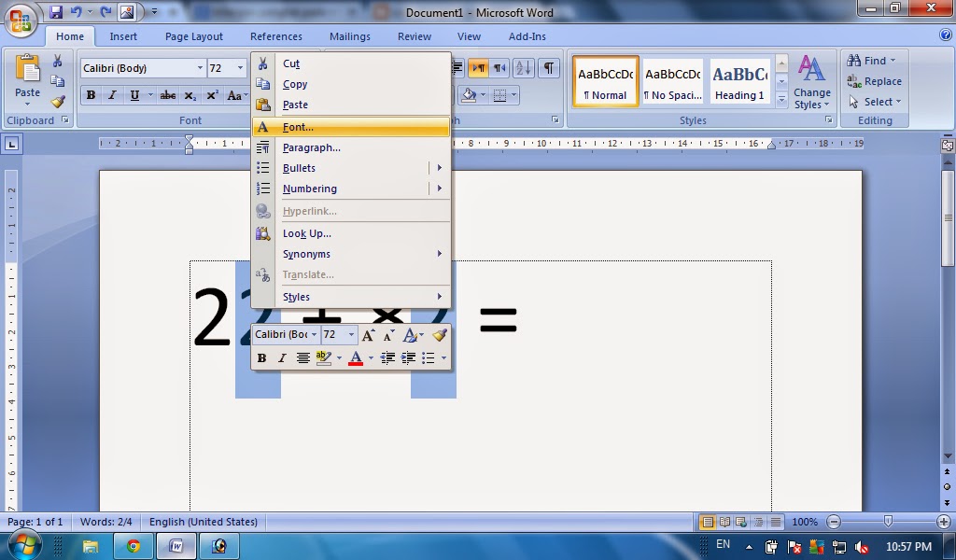Screen dimensions: 956x560
Task: Apply yellow Highlight on mini toolbar
Action: (324, 357)
